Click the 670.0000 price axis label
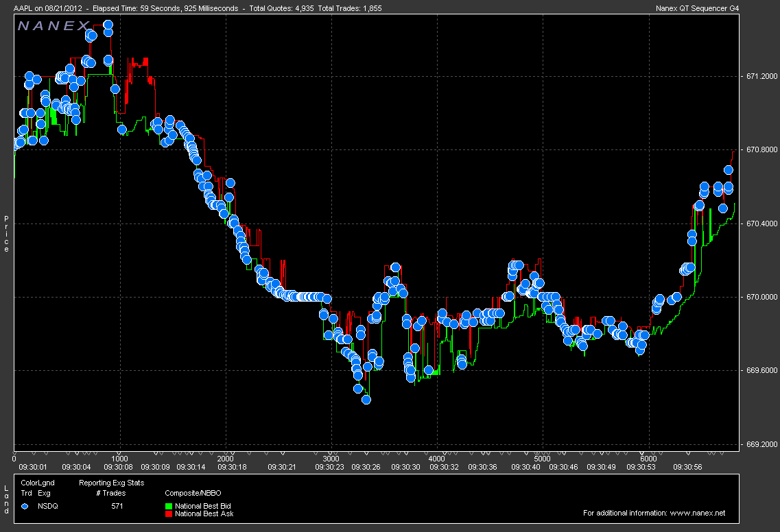The height and width of the screenshot is (532, 780). coord(761,297)
